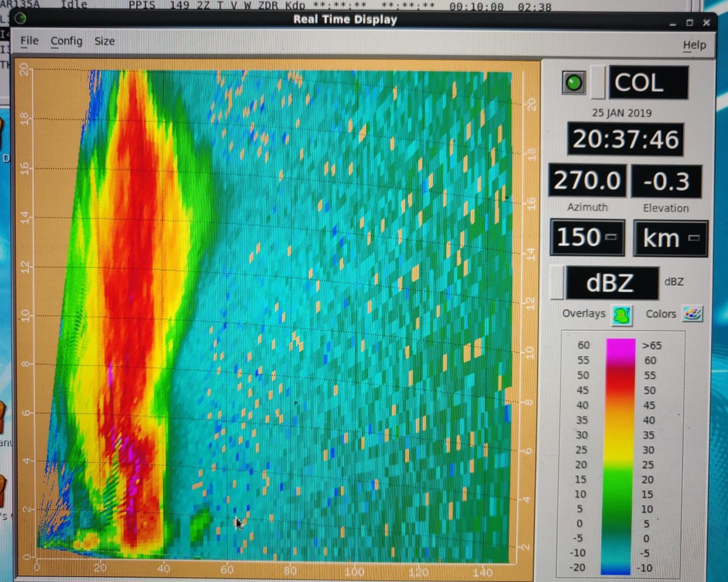Open the Colors palette icon
Image resolution: width=728 pixels, height=582 pixels.
pyautogui.click(x=692, y=313)
